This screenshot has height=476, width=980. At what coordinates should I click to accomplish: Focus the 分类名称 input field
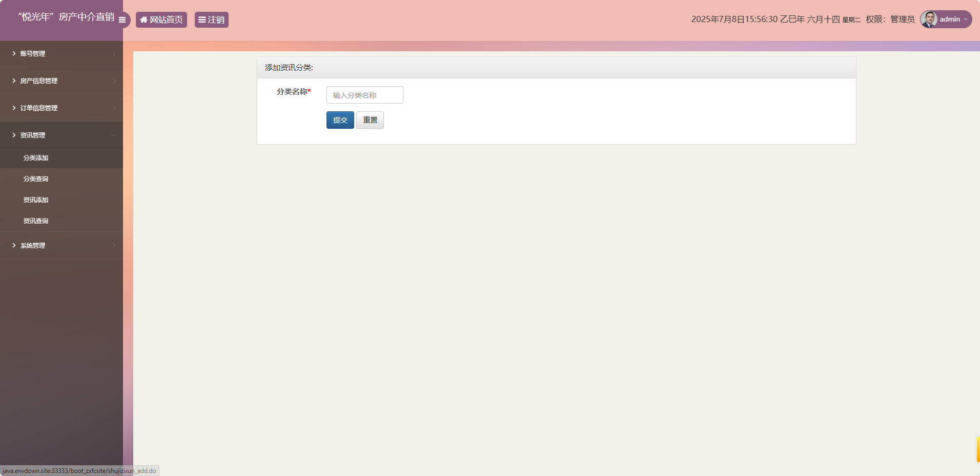point(365,95)
